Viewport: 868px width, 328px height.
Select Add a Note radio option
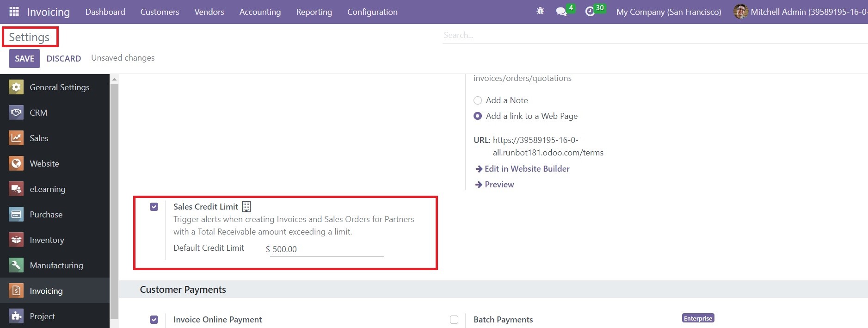click(478, 100)
